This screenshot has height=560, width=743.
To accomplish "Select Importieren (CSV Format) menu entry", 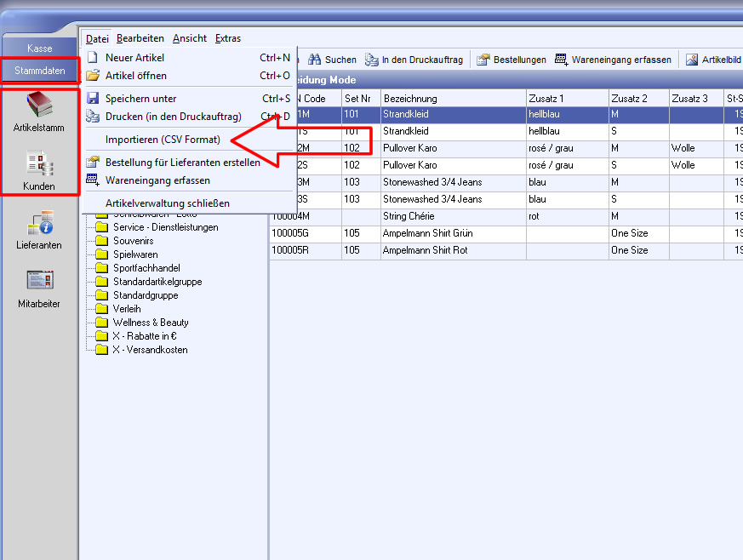I will click(x=163, y=139).
